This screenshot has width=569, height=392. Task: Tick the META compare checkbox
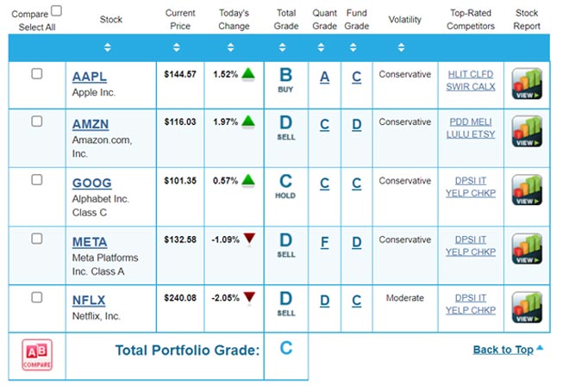coord(37,239)
